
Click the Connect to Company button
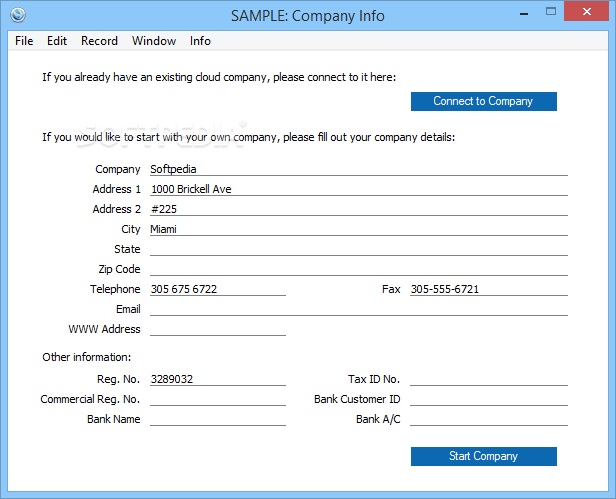(x=484, y=101)
